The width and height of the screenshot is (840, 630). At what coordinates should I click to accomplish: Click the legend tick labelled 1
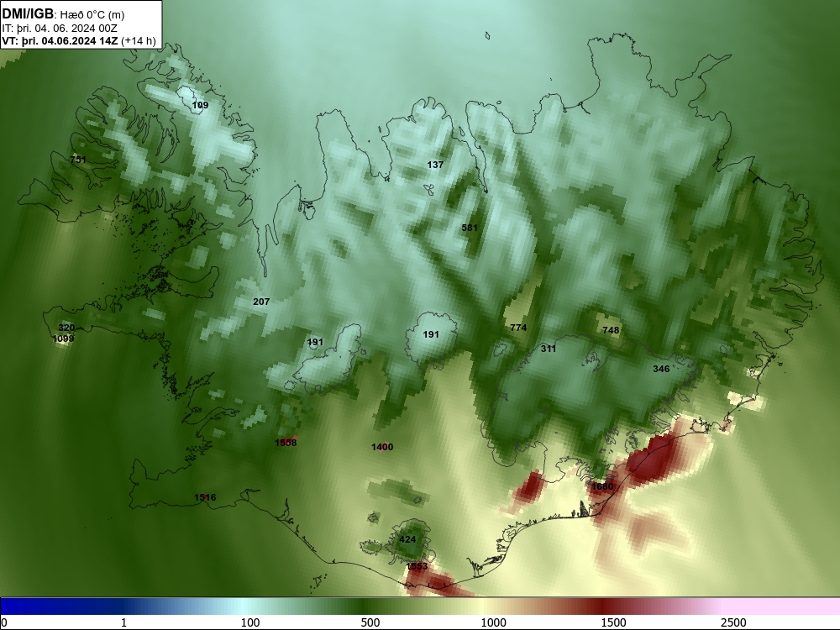click(123, 622)
